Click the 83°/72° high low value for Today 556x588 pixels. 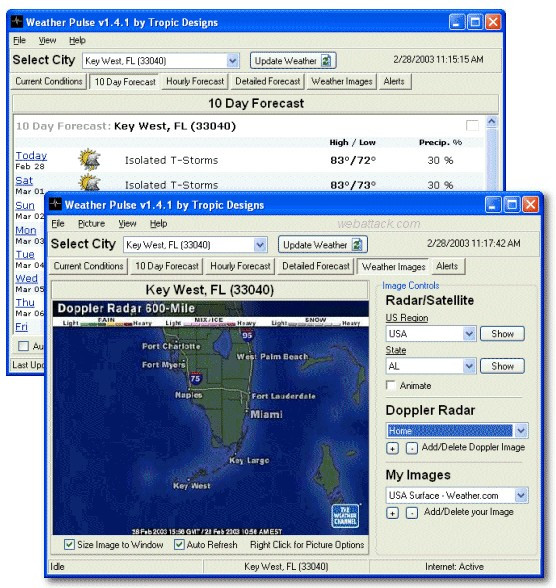click(x=353, y=160)
